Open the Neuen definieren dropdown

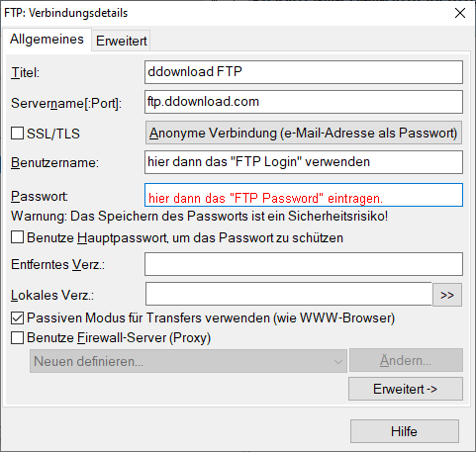point(188,361)
